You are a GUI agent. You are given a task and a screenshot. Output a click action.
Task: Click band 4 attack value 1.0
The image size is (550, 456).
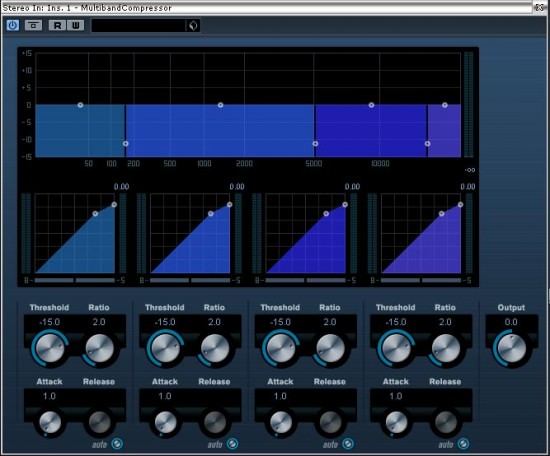click(x=396, y=396)
